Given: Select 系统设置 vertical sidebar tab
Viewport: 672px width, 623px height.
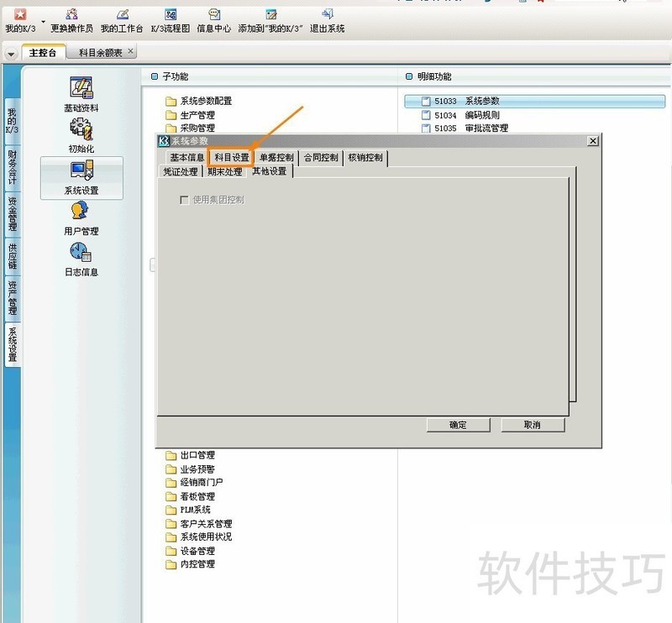Looking at the screenshot, I should click(x=12, y=344).
